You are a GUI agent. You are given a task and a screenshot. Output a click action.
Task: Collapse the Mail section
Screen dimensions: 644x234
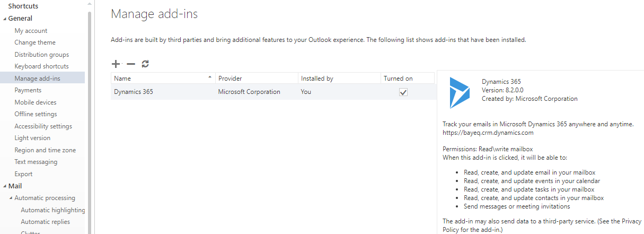5,186
